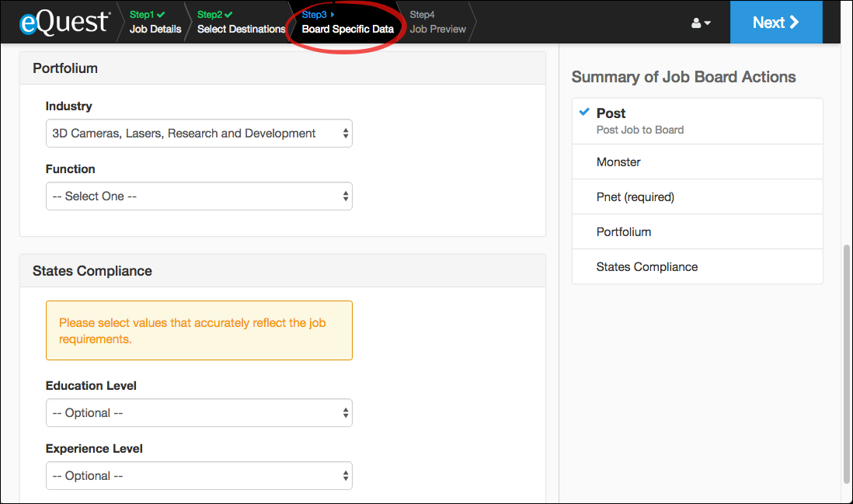
Task: Select Pnet (required) in summary list
Action: click(635, 196)
